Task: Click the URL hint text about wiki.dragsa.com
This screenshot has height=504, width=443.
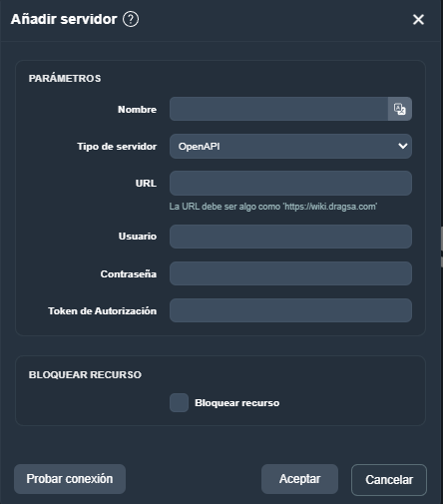Action: 273,207
